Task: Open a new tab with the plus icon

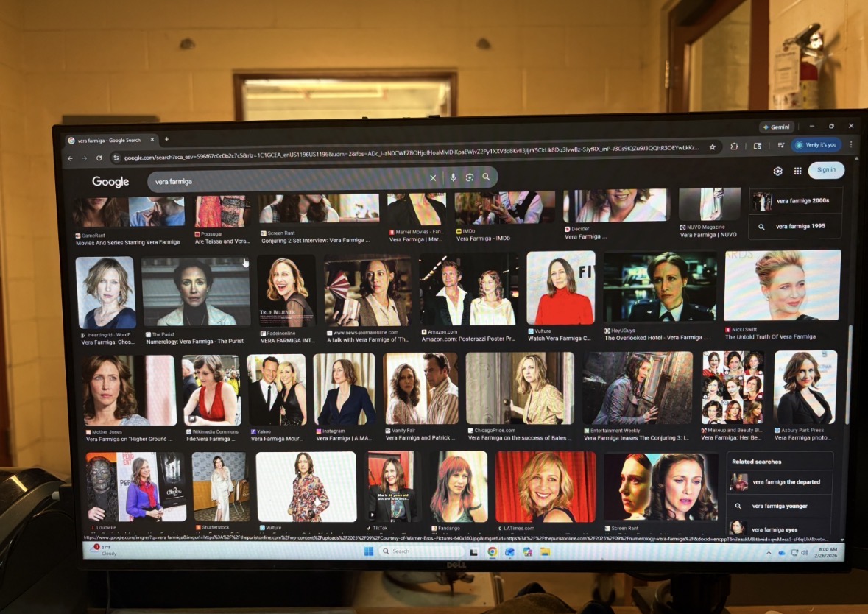Action: click(x=166, y=140)
